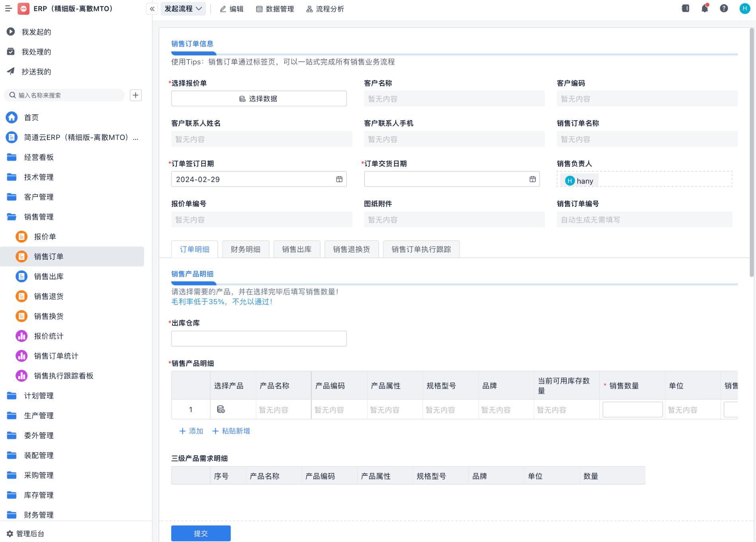The width and height of the screenshot is (756, 542).
Task: Click the 出库仓库 input field
Action: 259,338
